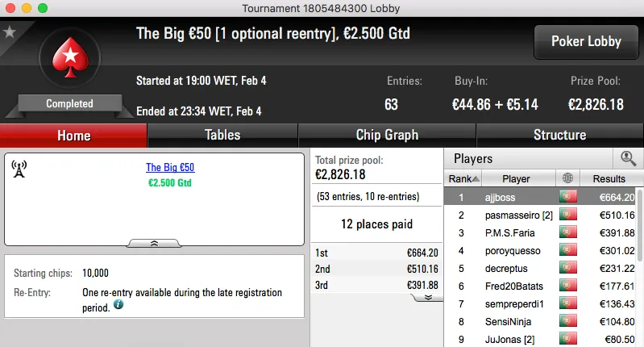Click the macOS green zoom button
644x347 pixels.
(42, 7)
